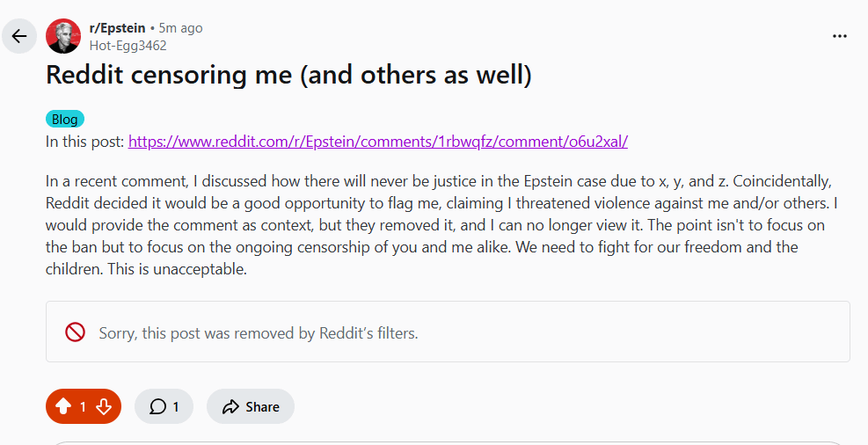Screen dimensions: 868x445
Task: Click the red prohibited removal icon
Action: coord(75,332)
